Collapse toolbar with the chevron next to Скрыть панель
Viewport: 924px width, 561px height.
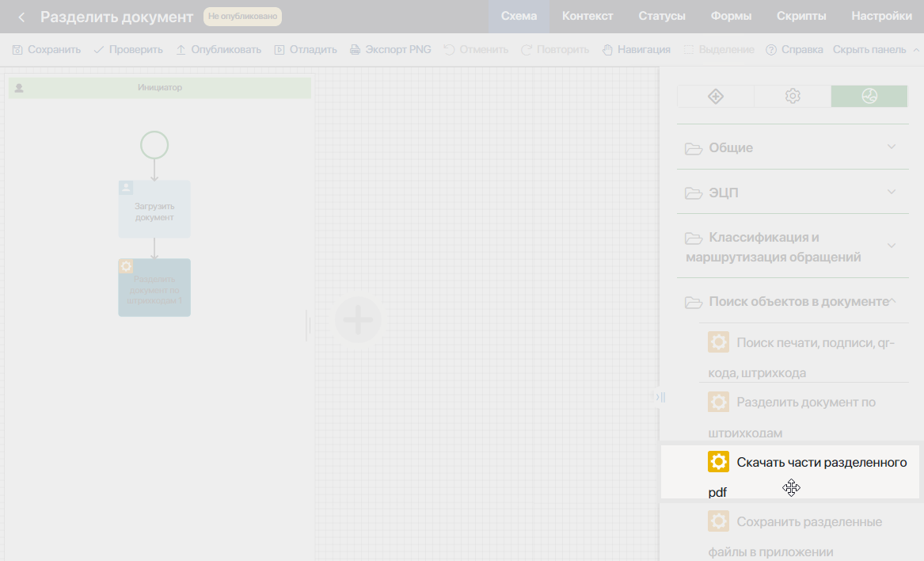coord(916,50)
